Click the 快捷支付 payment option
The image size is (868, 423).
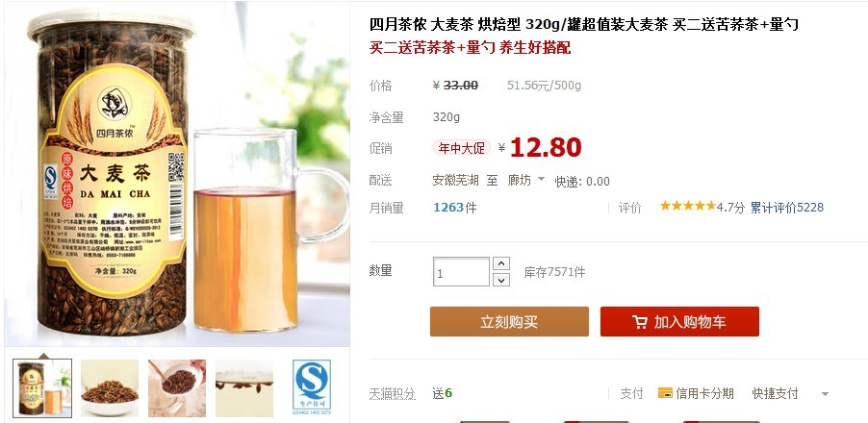775,394
